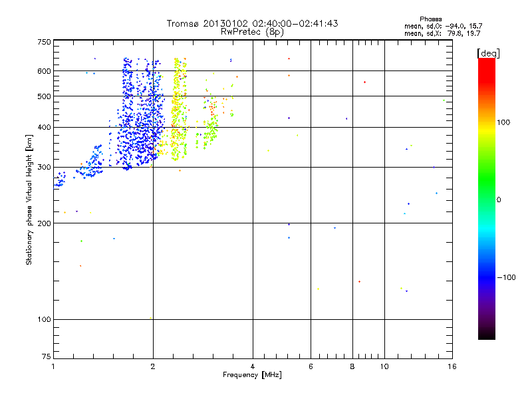This screenshot has width=532, height=399.
Task: Click the 'mean, sd,X: 79.8, 19.7' line
Action: click(x=442, y=33)
